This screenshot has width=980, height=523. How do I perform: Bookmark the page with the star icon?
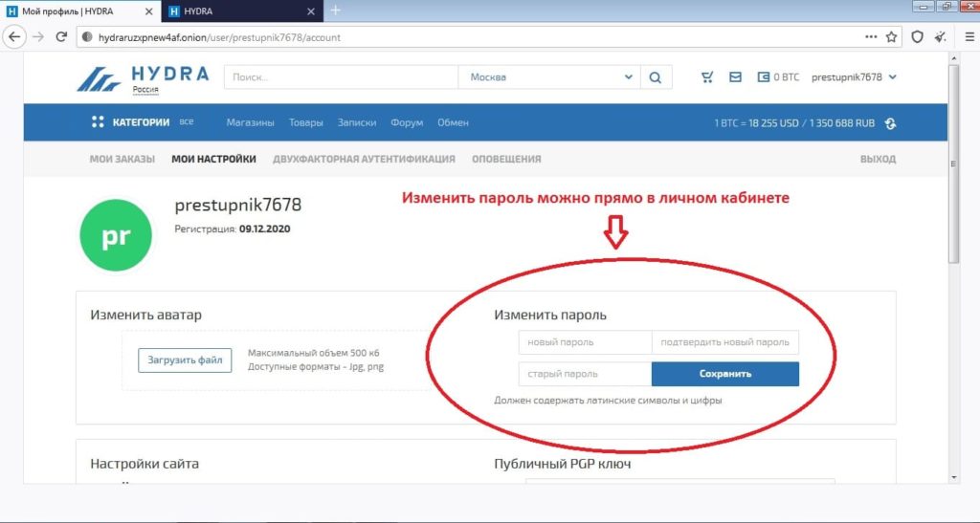click(x=891, y=37)
